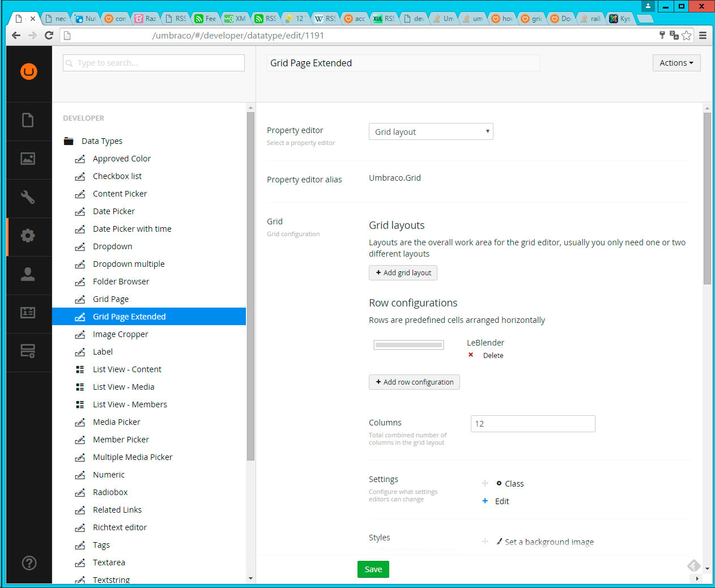
Task: Select the Dropdown multiple data type
Action: tap(129, 264)
